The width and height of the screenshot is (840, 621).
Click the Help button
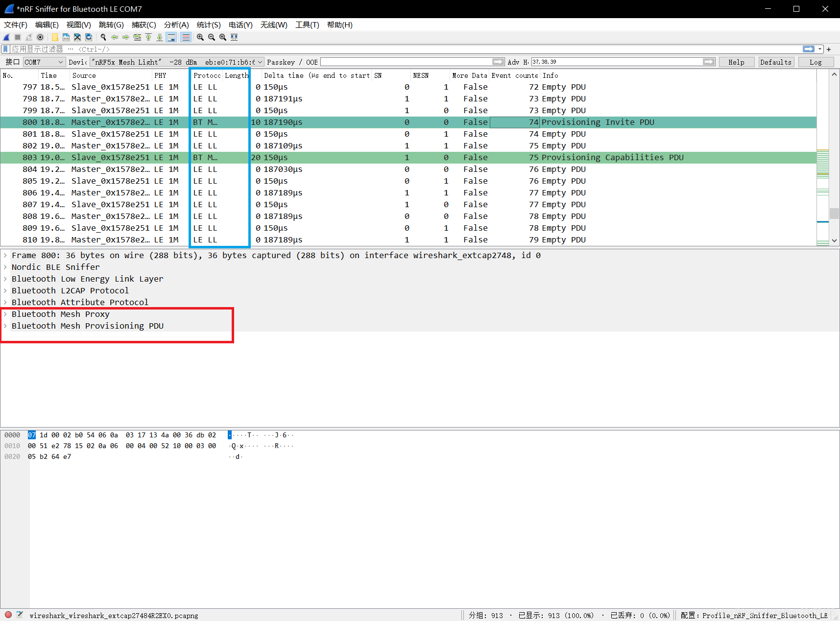[x=736, y=62]
